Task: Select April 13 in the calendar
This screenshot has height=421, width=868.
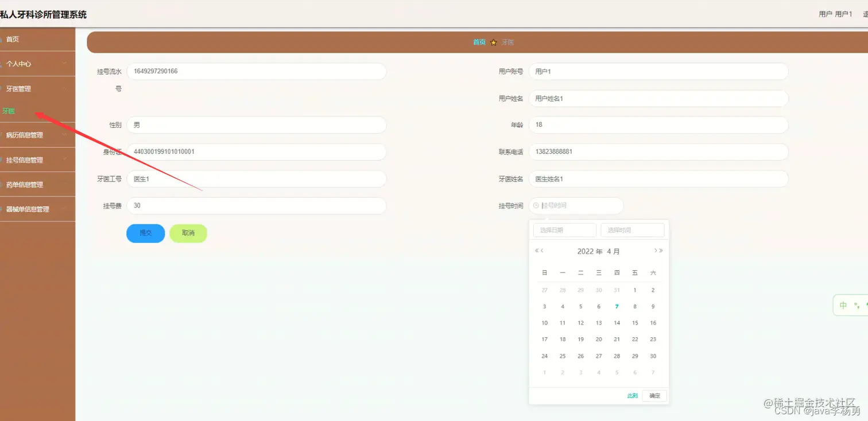Action: (599, 323)
